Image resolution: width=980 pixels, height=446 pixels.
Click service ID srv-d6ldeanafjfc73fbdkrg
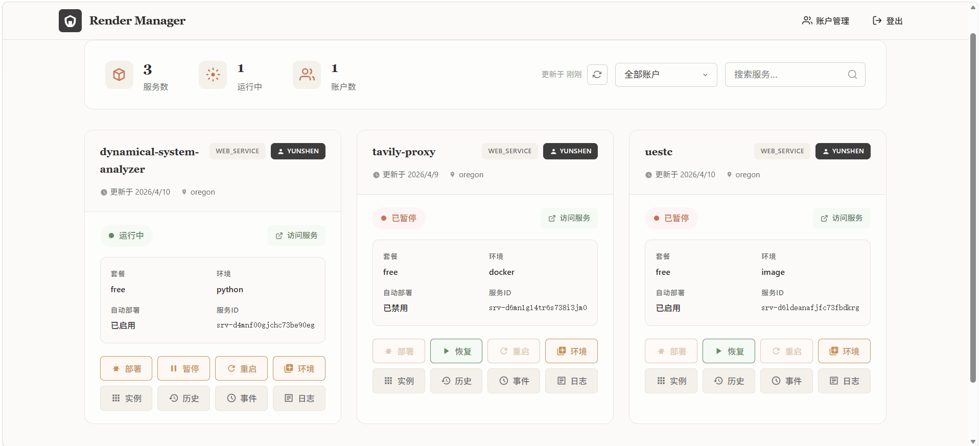810,308
